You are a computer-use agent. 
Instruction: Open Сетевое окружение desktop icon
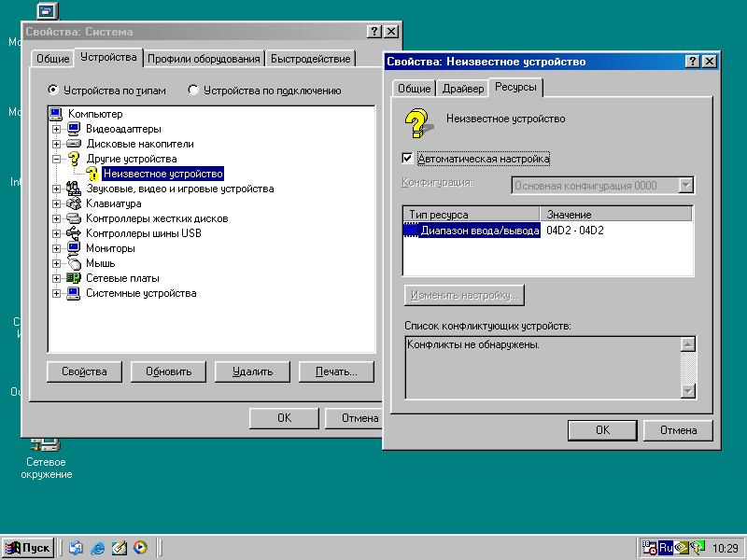46,457
